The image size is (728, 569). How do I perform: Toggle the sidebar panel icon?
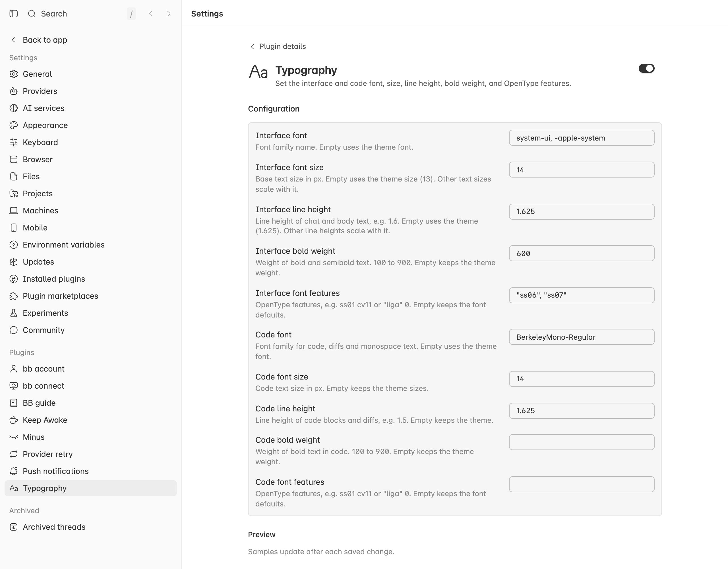(x=14, y=14)
